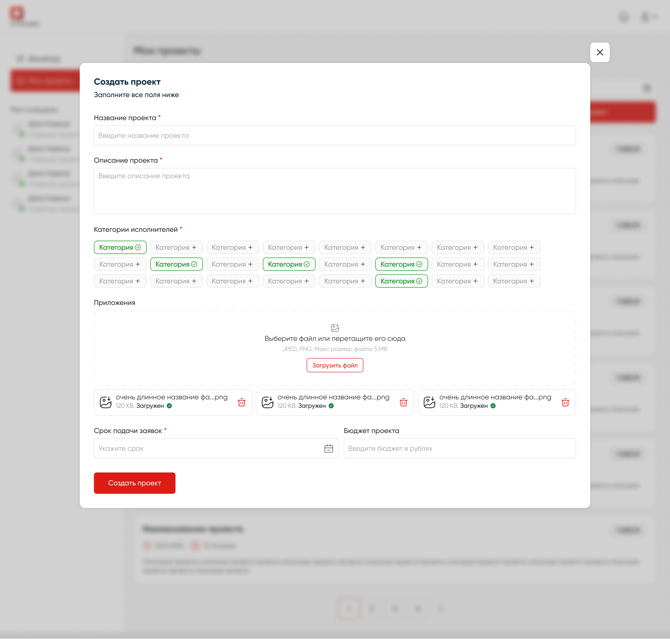Viewport: 670px width, 644px height.
Task: Add the third category chip in row two
Action: [x=232, y=264]
